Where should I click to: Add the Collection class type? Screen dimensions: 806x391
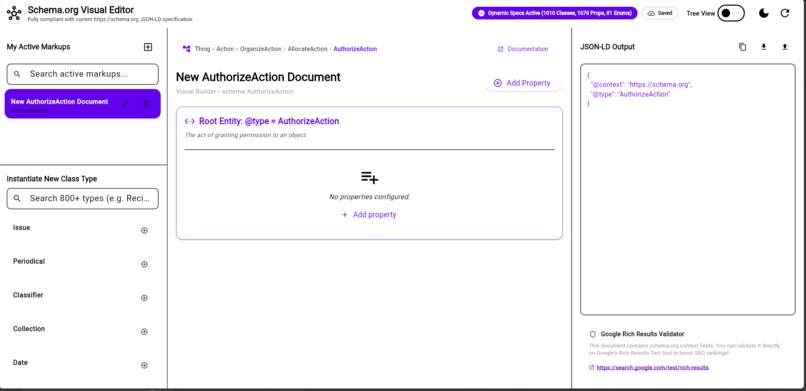pos(144,331)
